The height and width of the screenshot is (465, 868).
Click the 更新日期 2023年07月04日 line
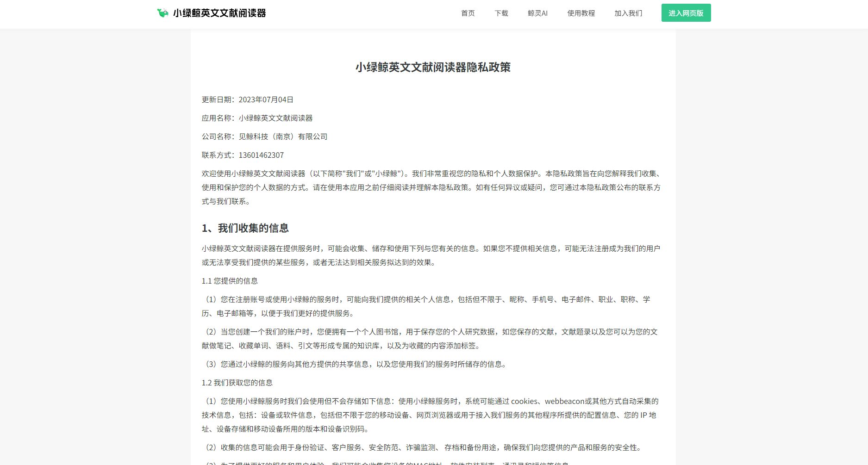coord(247,99)
